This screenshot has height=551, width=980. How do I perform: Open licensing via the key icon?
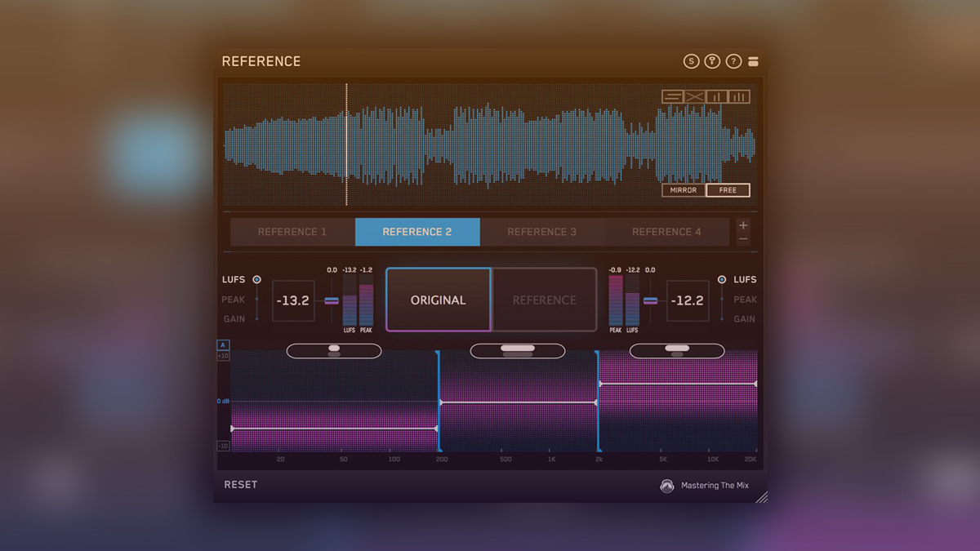[710, 60]
